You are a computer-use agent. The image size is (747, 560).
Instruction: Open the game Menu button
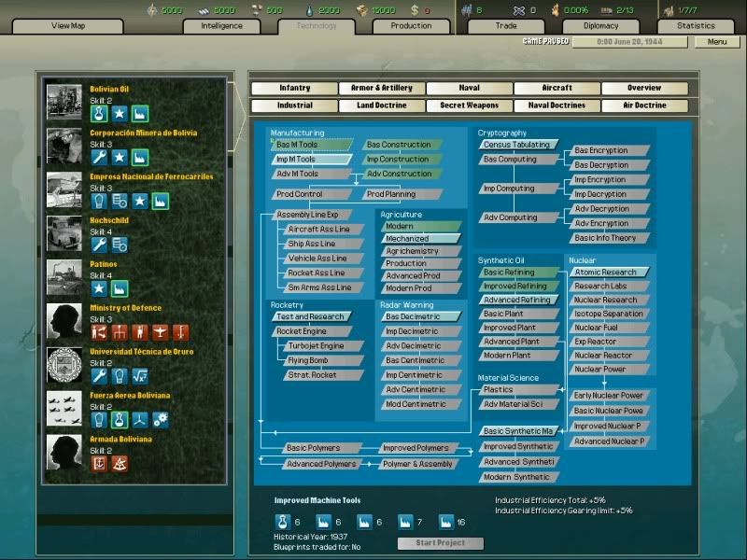point(717,42)
